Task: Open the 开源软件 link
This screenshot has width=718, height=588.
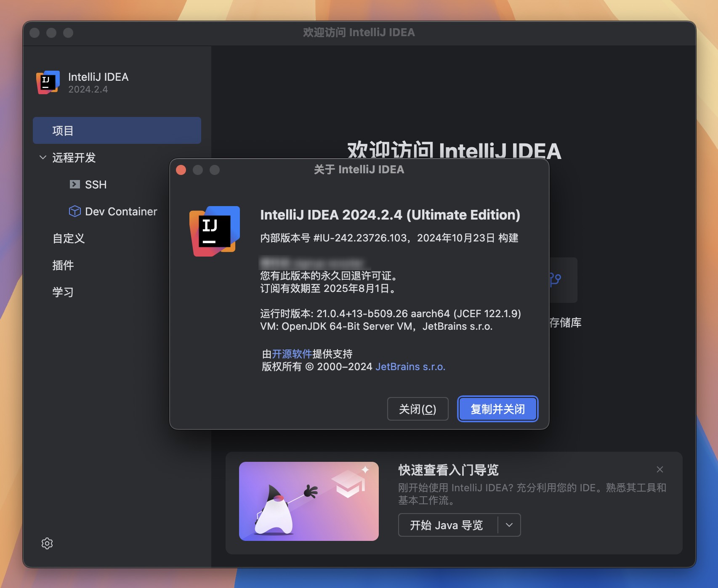Action: pos(292,354)
